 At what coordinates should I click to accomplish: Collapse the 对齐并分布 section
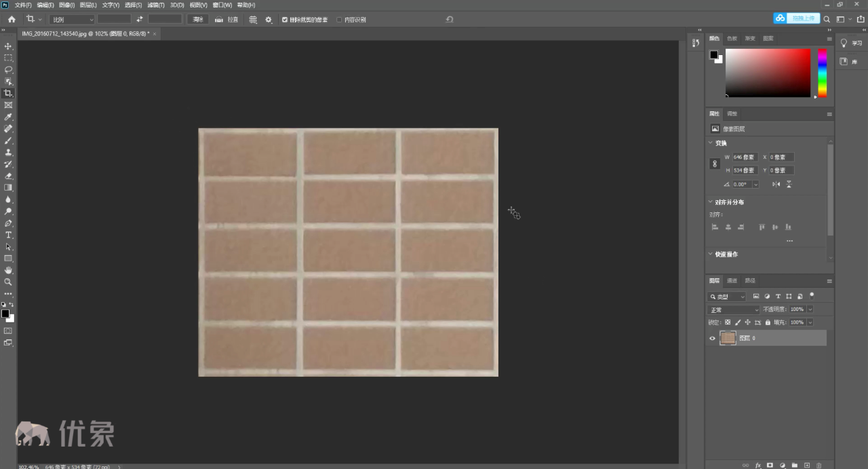click(711, 202)
